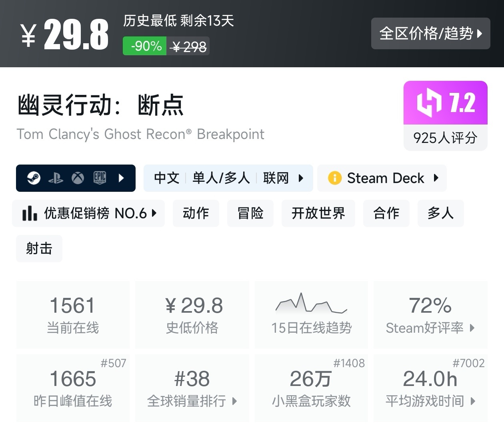Open 平均游戏时间 24.0h details

[x=430, y=388]
